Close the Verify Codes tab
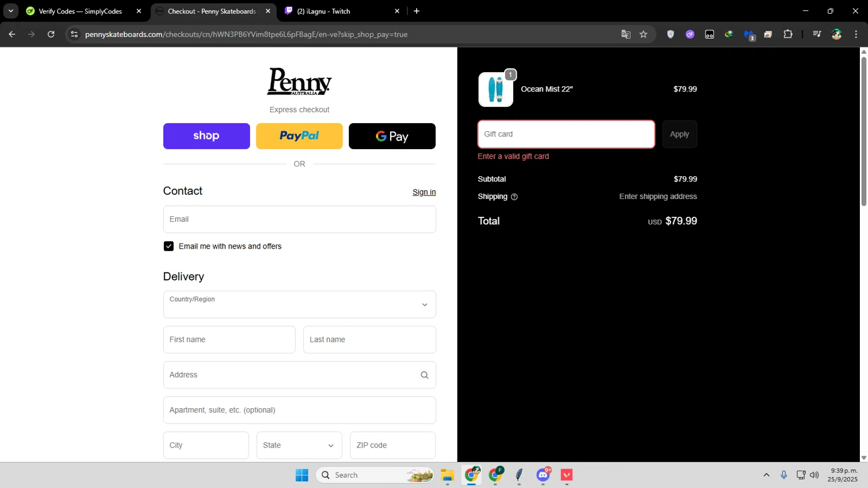Viewport: 868px width, 488px height. [x=139, y=11]
